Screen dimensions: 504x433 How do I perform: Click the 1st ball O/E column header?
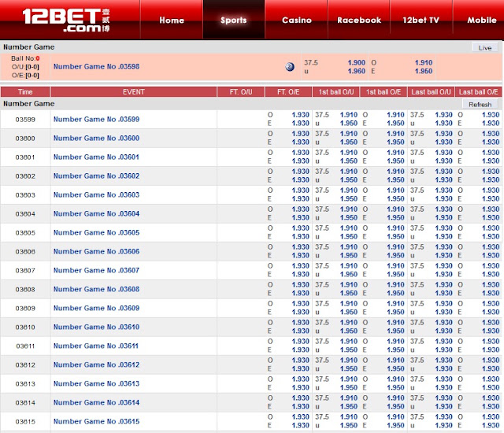384,92
